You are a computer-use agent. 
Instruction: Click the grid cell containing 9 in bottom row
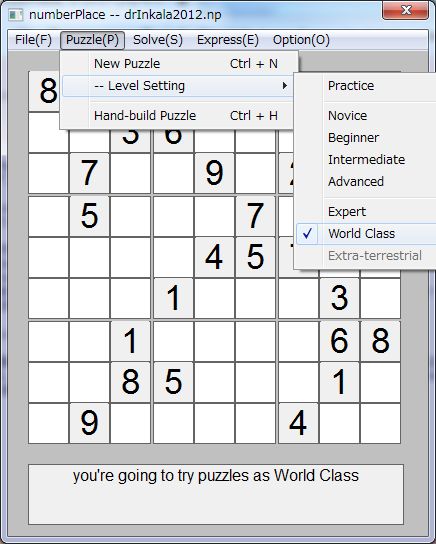pyautogui.click(x=89, y=423)
